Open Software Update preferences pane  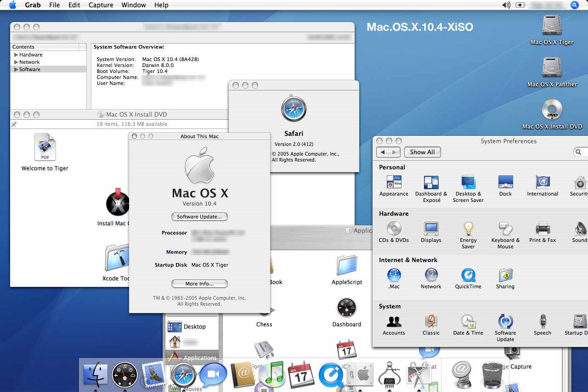(x=505, y=328)
